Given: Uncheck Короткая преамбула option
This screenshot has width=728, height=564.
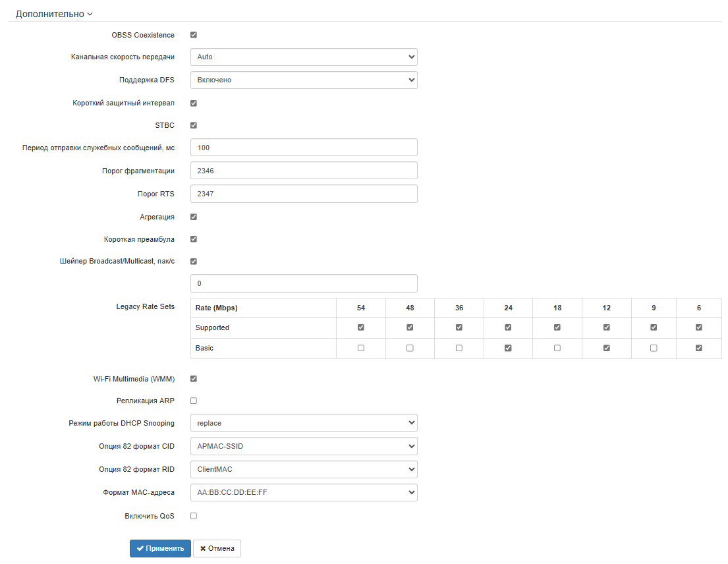Looking at the screenshot, I should click(194, 239).
